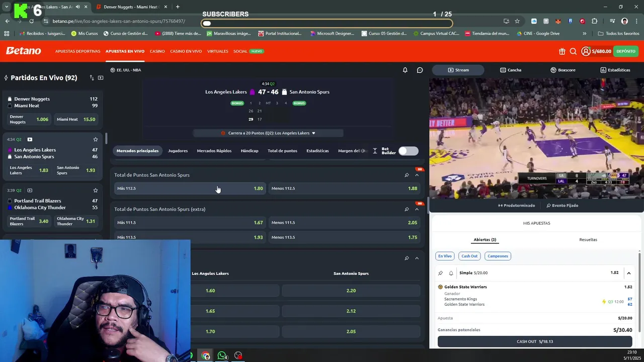Open the chat bubble icon above scoreboard

(420, 70)
